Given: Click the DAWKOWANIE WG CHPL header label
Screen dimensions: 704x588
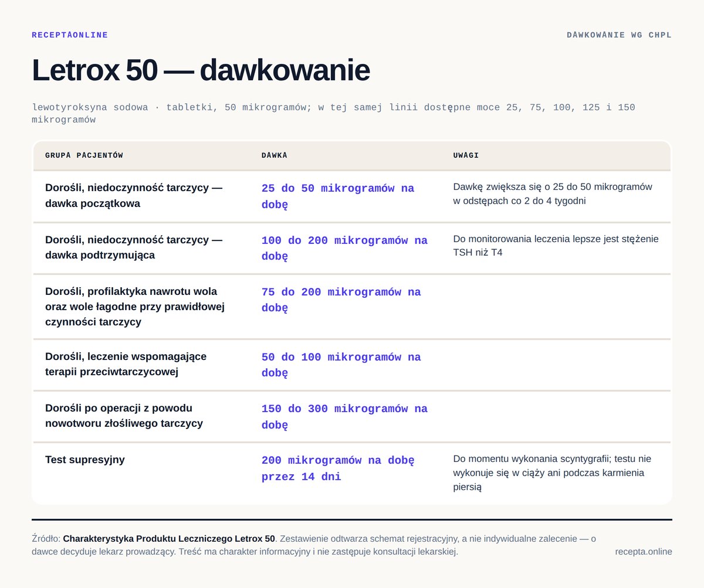Looking at the screenshot, I should point(619,35).
